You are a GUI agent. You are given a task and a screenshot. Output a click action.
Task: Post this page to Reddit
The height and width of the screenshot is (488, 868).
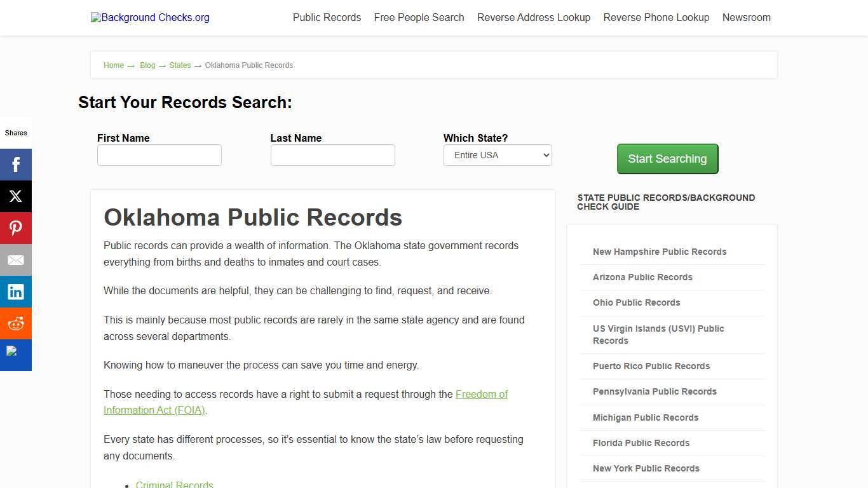pos(16,323)
